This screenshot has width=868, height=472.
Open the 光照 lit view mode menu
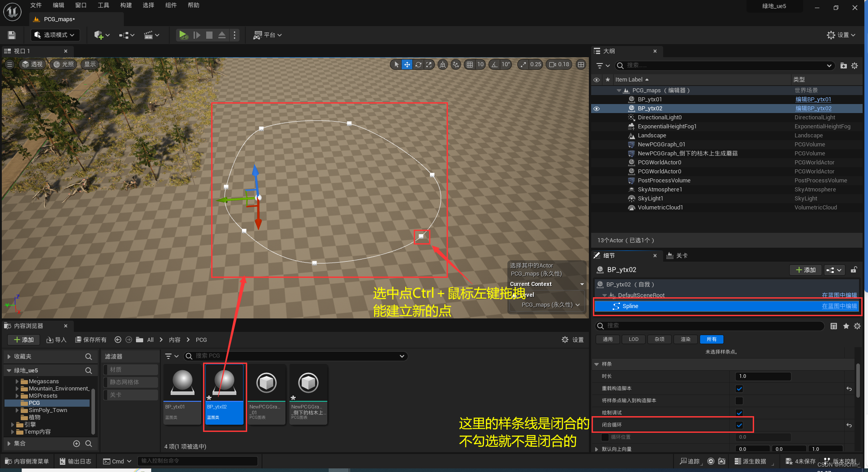coord(63,64)
